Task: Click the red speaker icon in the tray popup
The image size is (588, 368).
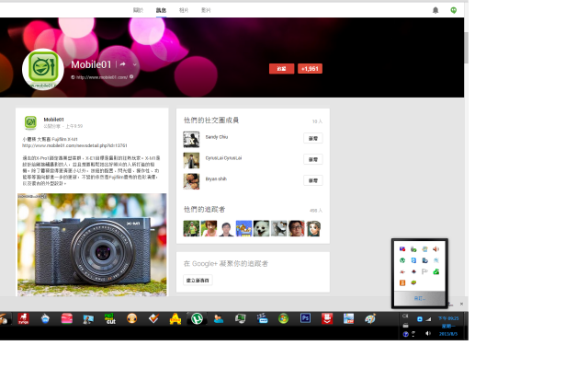Action: [x=435, y=249]
